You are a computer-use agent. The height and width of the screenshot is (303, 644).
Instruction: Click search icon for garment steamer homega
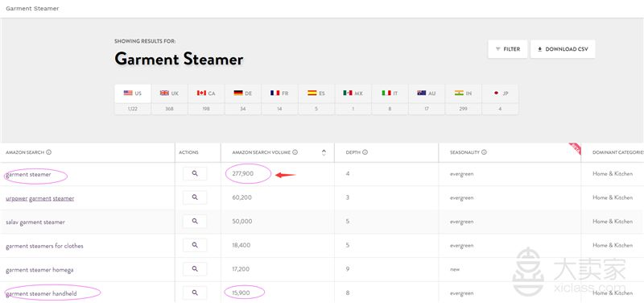195,269
